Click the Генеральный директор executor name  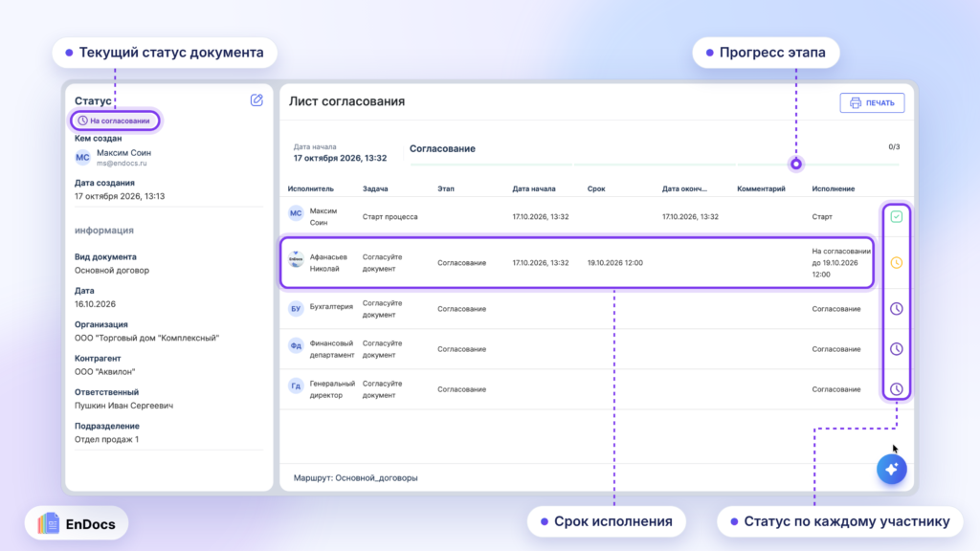[332, 389]
